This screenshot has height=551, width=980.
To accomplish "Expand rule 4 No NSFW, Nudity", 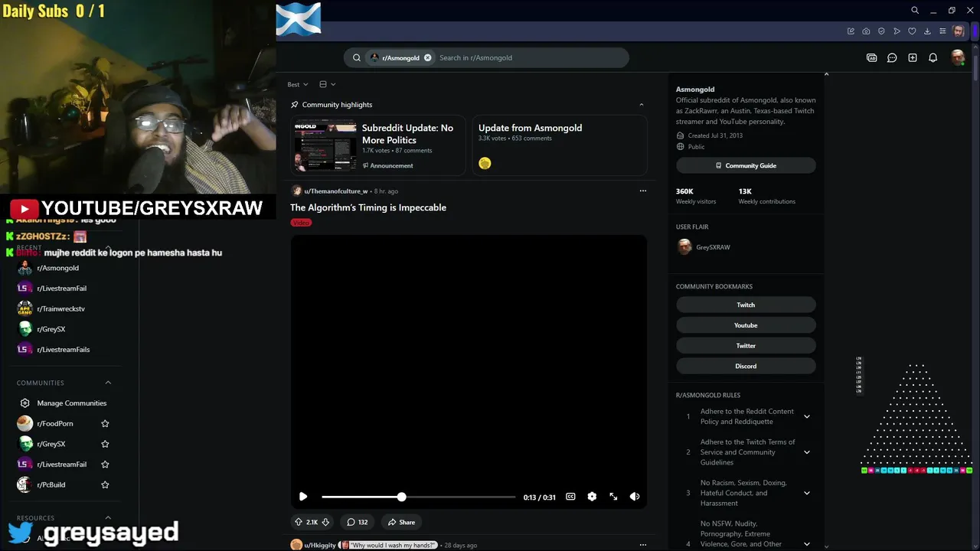I will [x=807, y=544].
